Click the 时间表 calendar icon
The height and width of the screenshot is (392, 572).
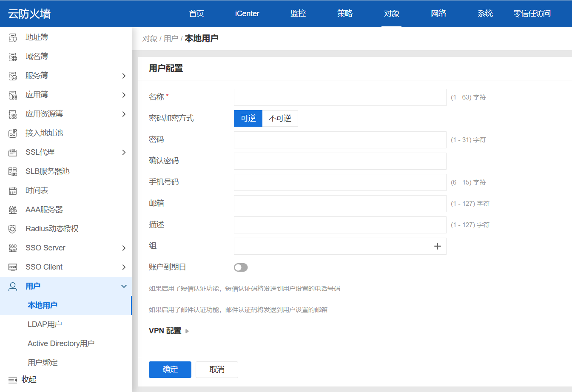coord(13,191)
